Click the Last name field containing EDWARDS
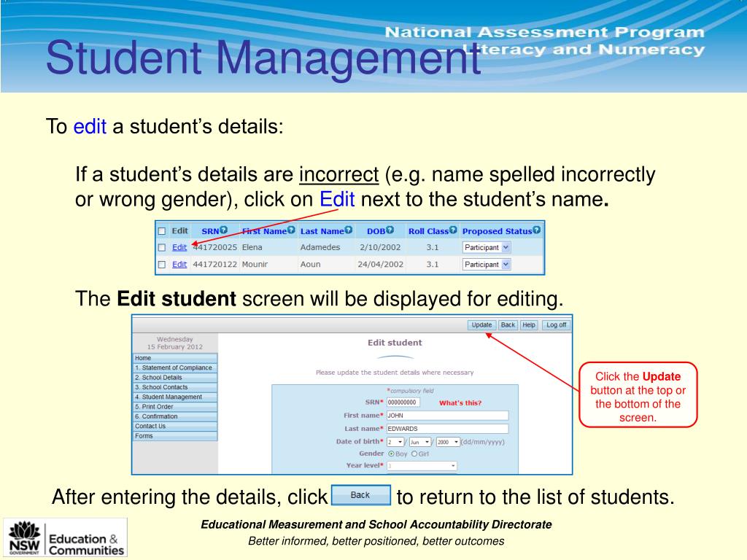Viewport: 747px width, 560px height. [x=447, y=429]
